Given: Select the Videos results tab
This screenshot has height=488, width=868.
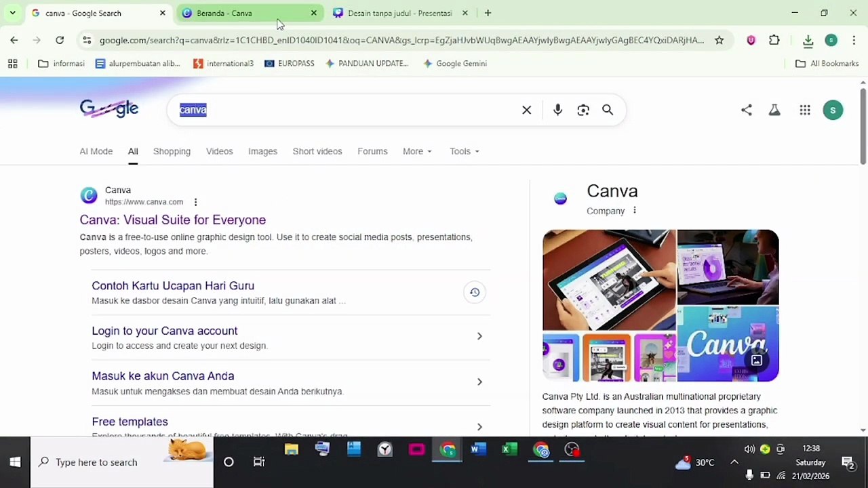Looking at the screenshot, I should click(x=220, y=151).
